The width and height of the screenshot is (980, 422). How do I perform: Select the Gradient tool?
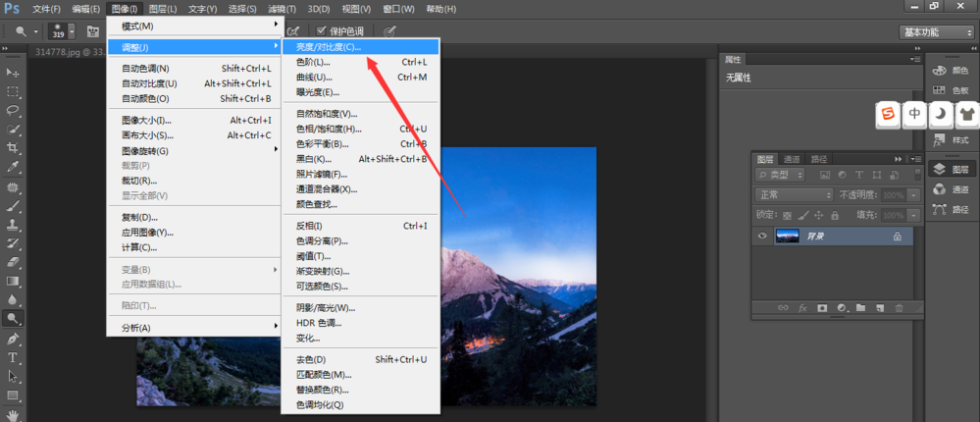(x=13, y=281)
